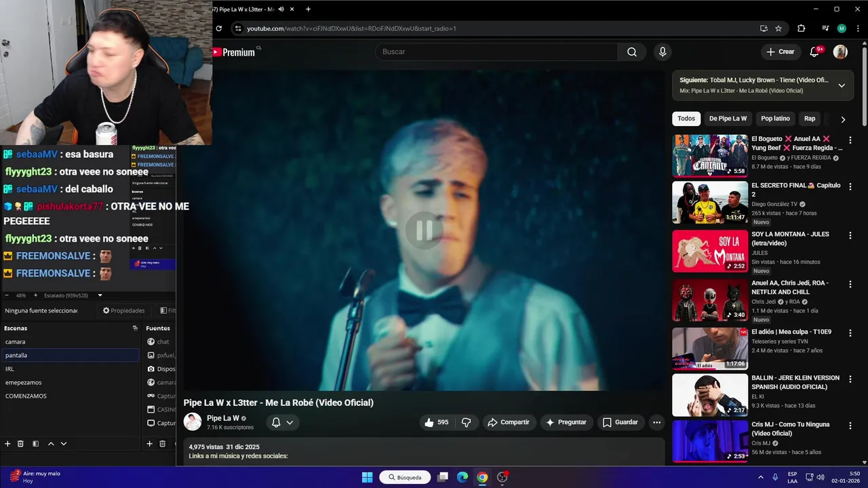This screenshot has width=868, height=488.
Task: Open more actions three-dot menu
Action: [656, 422]
